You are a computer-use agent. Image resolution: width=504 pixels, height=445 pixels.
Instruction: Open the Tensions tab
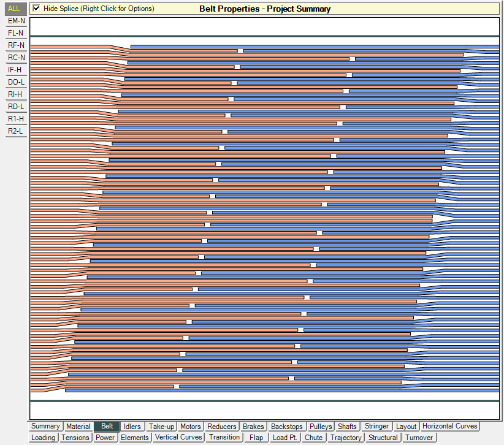(x=75, y=438)
